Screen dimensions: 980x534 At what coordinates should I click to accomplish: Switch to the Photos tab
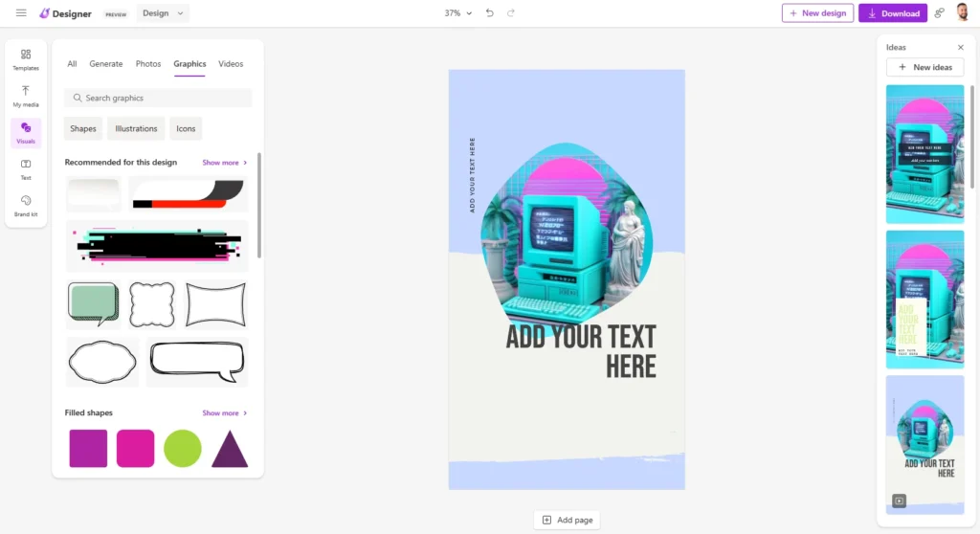[148, 64]
